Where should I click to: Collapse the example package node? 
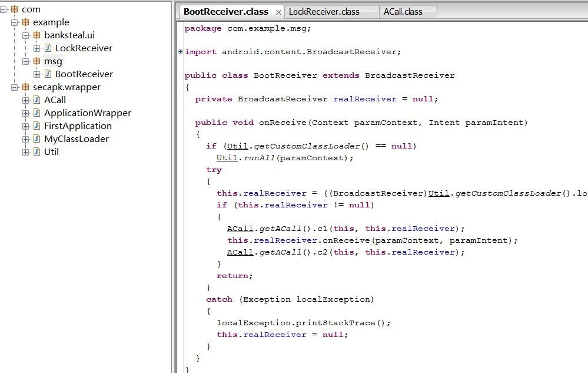click(14, 22)
